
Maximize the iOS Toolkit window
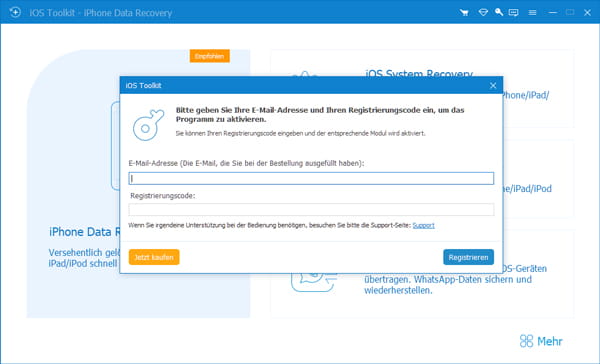pyautogui.click(x=570, y=13)
